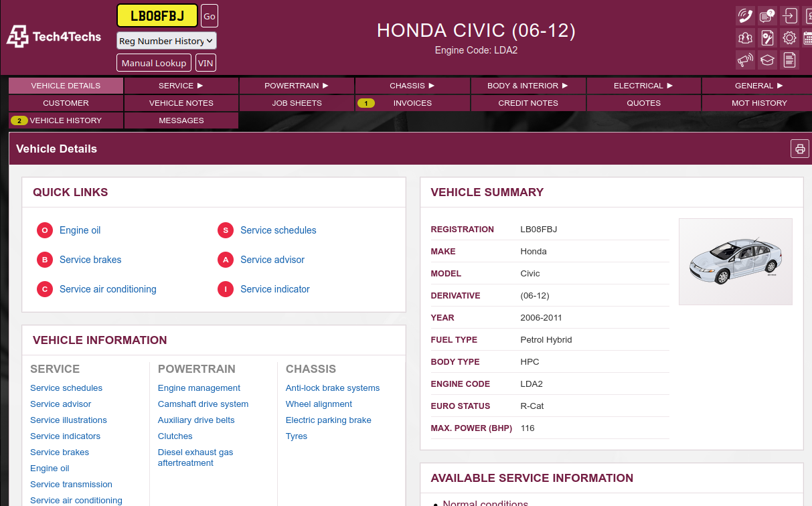This screenshot has height=506, width=812.
Task: Expand the ELECTRICAL menu
Action: [x=643, y=86]
